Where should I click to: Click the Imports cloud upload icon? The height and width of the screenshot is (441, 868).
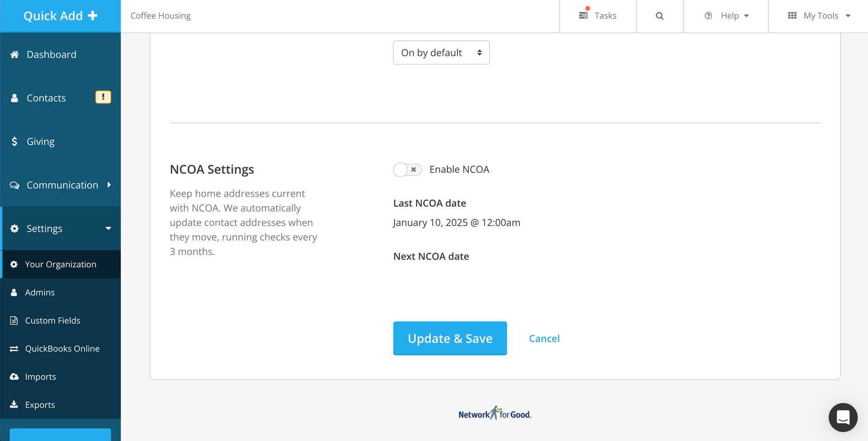click(13, 376)
